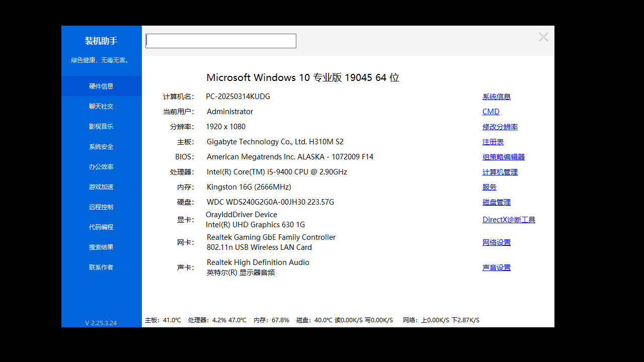The height and width of the screenshot is (362, 644).
Task: Click the search input box
Action: (x=221, y=41)
